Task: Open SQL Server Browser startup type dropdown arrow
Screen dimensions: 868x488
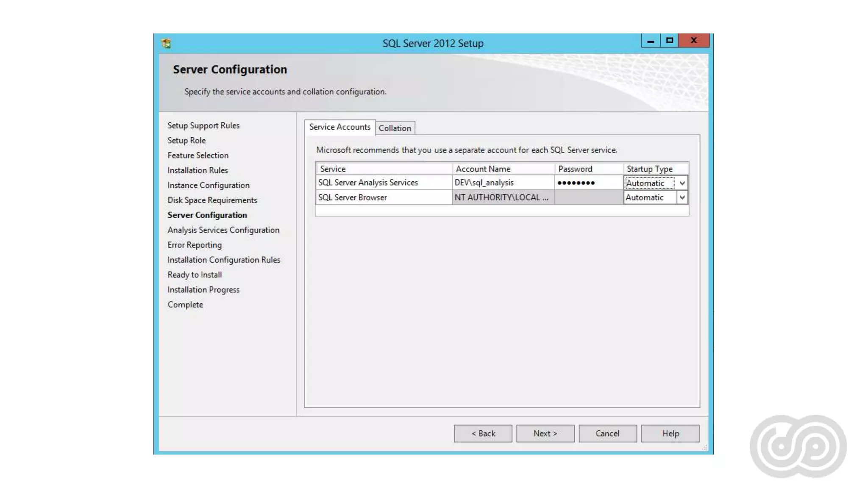Action: coord(682,198)
